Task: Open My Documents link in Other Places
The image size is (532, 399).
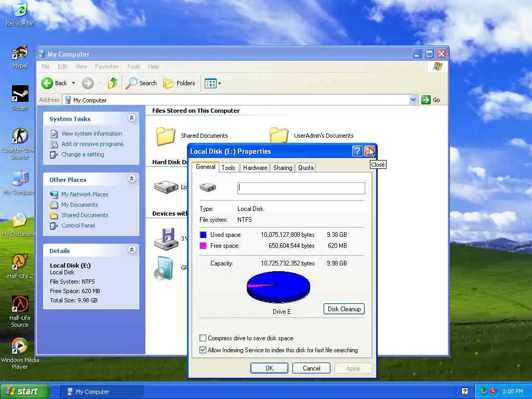Action: pos(79,205)
